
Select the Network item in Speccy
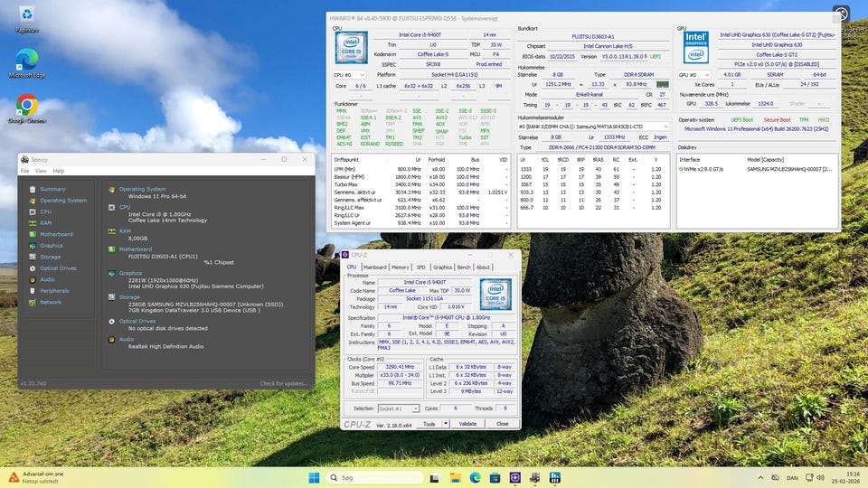pyautogui.click(x=50, y=302)
